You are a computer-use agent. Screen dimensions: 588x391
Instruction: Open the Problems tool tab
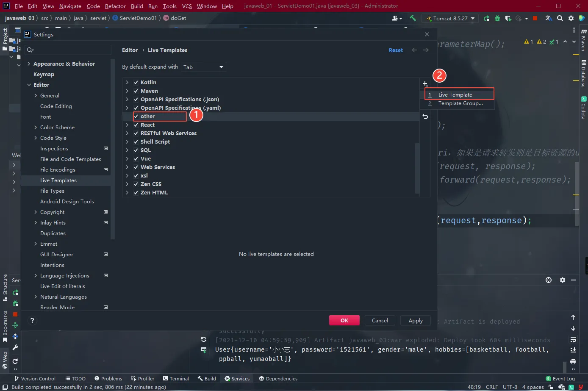[108, 379]
